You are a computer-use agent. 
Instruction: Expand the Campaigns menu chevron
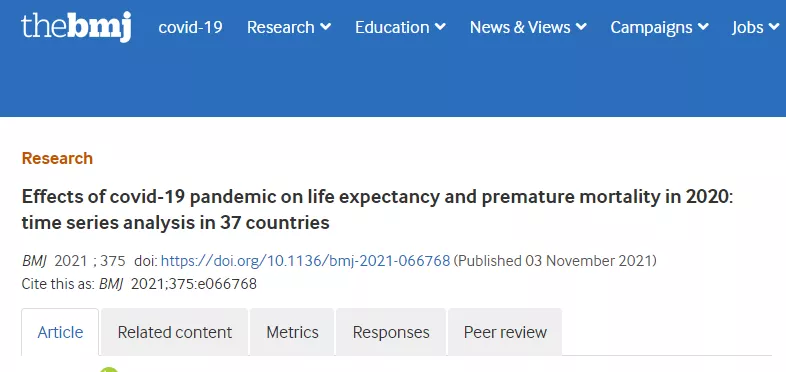click(703, 28)
